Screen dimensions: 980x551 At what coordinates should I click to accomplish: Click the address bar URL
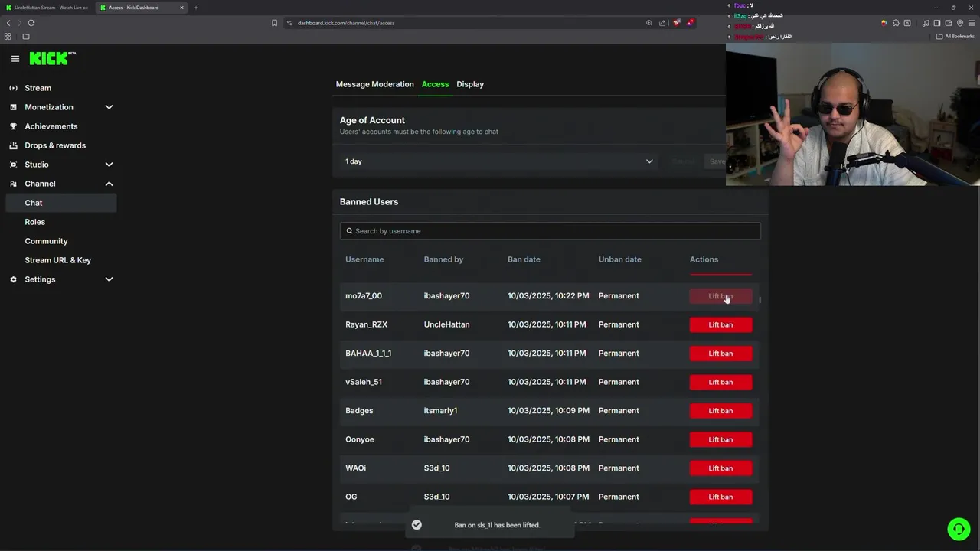[x=346, y=23]
